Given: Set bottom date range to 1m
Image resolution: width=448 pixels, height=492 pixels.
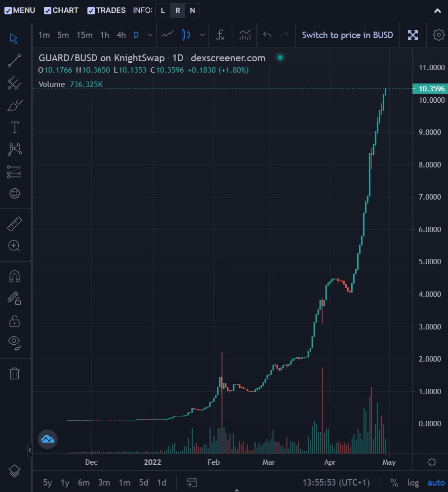Looking at the screenshot, I should 124,482.
